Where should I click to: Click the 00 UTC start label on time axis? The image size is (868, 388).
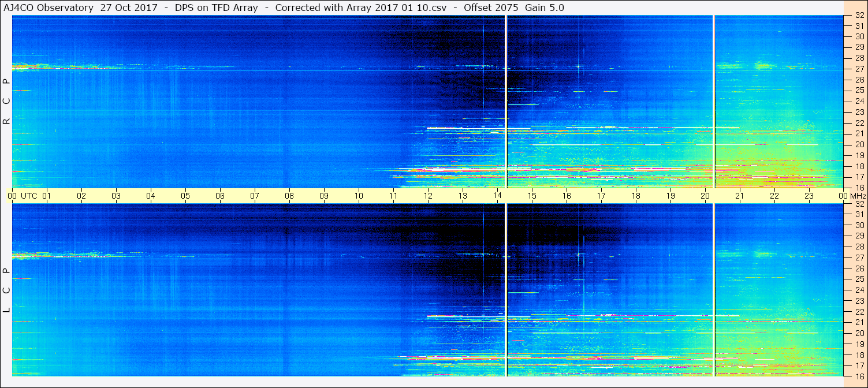point(23,196)
